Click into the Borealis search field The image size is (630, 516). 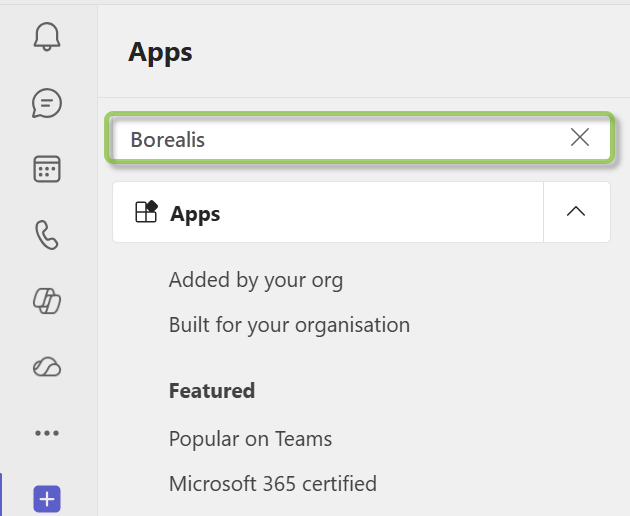(360, 138)
